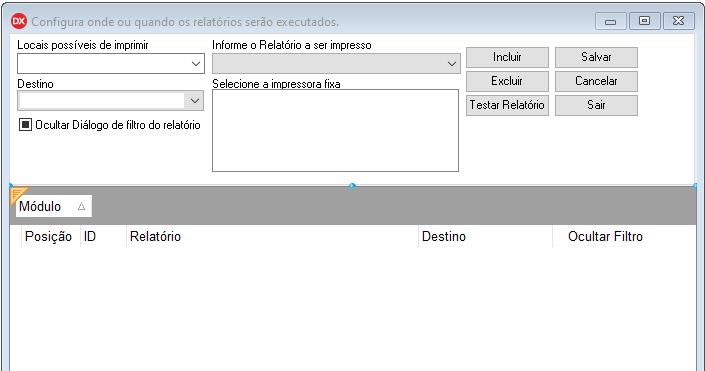Image resolution: width=705 pixels, height=371 pixels.
Task: Click the Cancelar button
Action: tap(596, 81)
